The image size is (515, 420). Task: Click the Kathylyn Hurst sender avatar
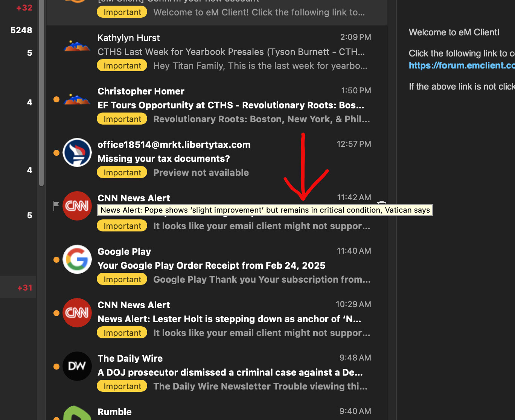pos(77,46)
